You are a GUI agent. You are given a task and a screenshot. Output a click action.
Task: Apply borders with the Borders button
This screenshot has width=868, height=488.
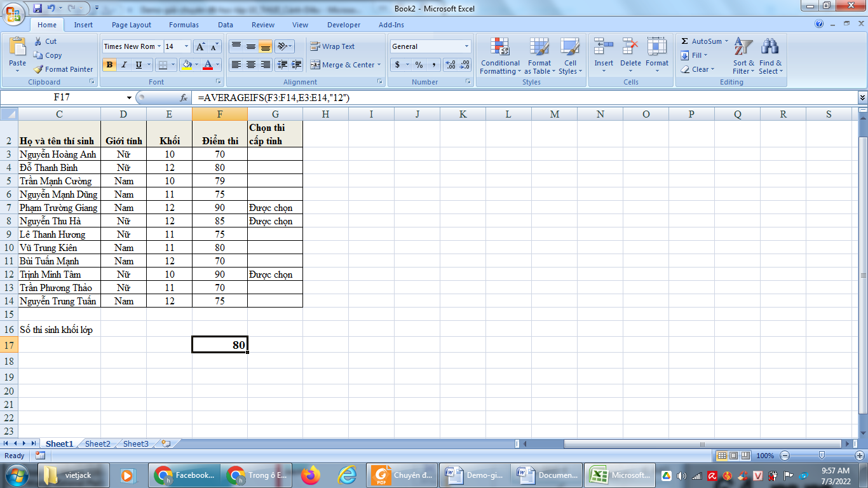(163, 64)
